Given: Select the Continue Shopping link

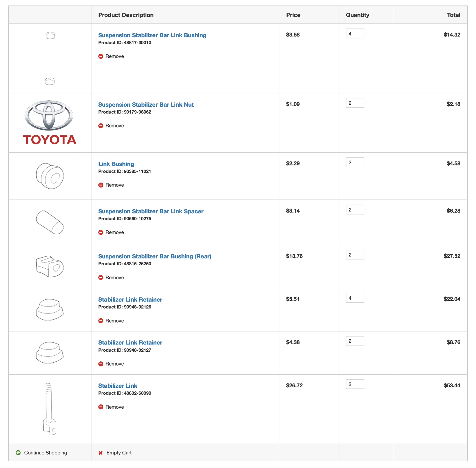Looking at the screenshot, I should 46,453.
